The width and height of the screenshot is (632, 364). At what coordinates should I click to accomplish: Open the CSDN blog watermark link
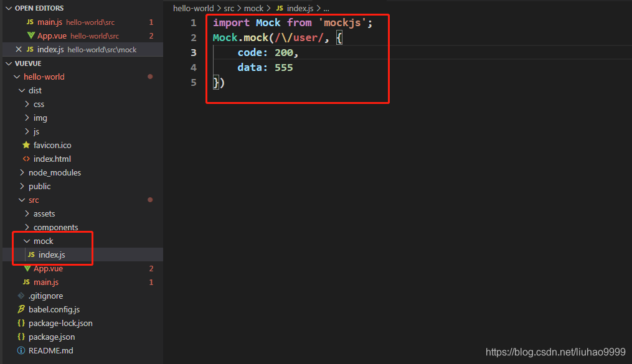tap(556, 351)
